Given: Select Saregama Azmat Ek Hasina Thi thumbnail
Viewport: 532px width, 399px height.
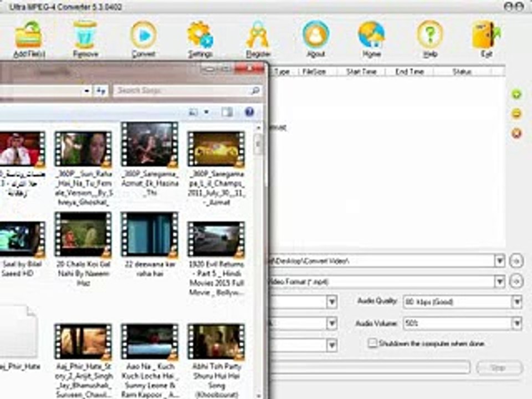Looking at the screenshot, I should 150,145.
